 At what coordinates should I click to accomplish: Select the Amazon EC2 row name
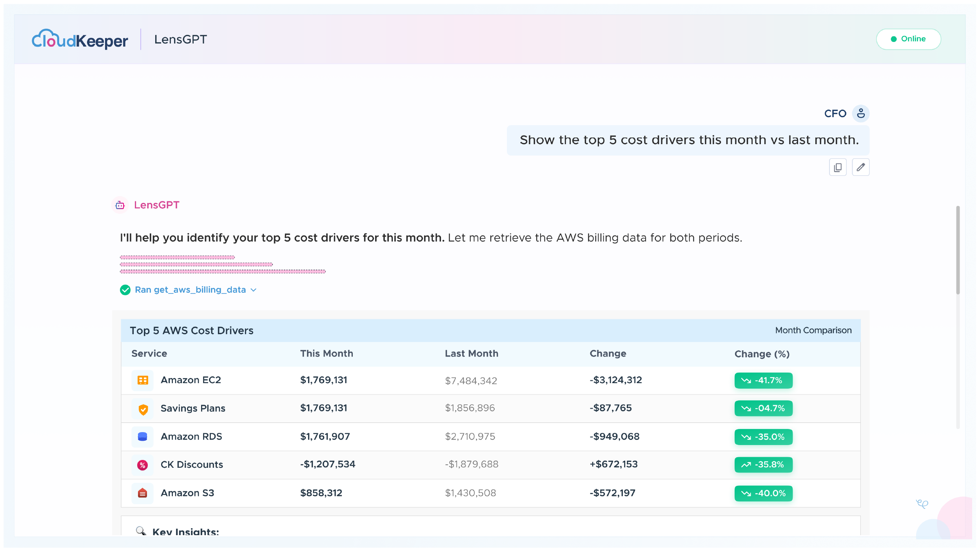coord(191,380)
